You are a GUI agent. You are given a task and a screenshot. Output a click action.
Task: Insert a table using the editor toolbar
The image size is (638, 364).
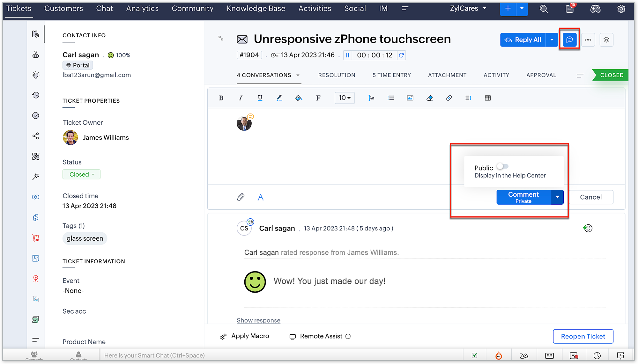coord(487,98)
